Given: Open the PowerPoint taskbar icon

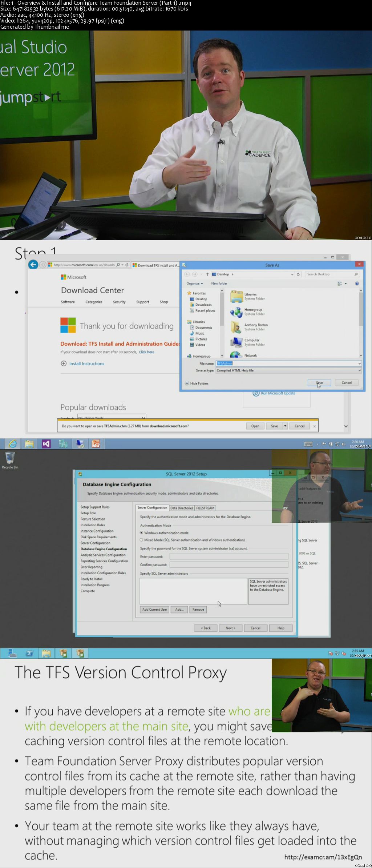Looking at the screenshot, I should [x=96, y=444].
